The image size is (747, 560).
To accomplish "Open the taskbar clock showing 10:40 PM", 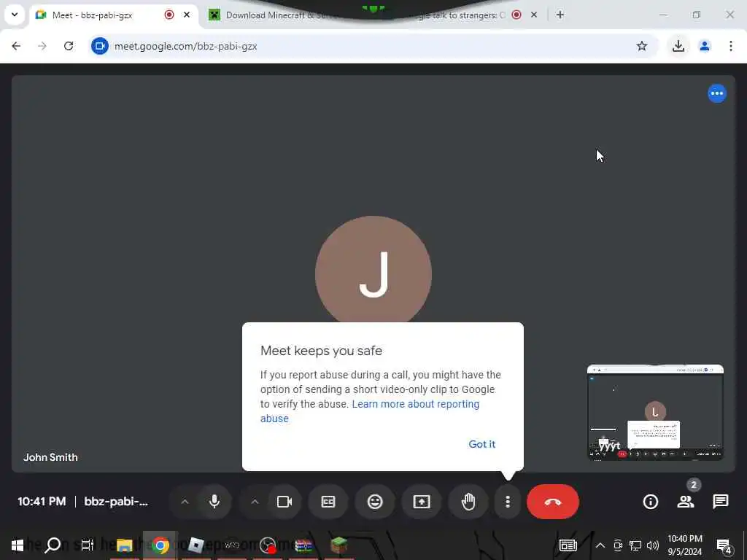I will click(684, 545).
